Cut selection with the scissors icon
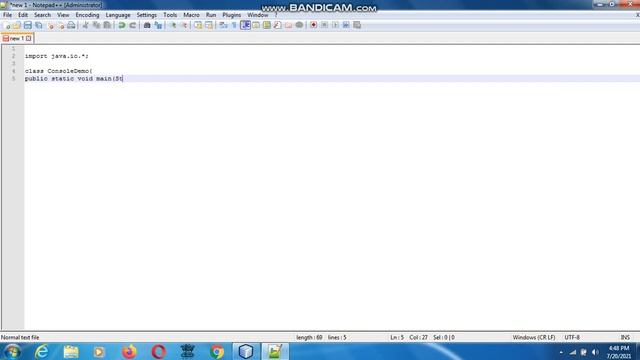Image resolution: width=640 pixels, height=360 pixels. tap(85, 25)
